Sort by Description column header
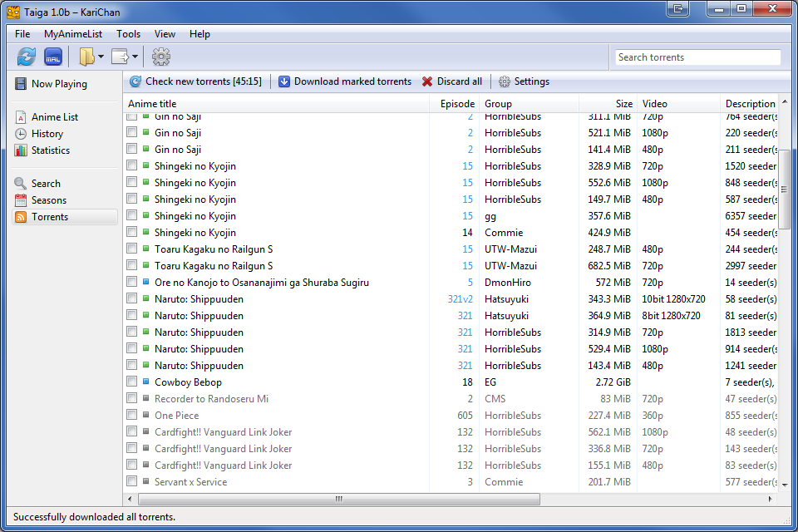 (x=749, y=104)
